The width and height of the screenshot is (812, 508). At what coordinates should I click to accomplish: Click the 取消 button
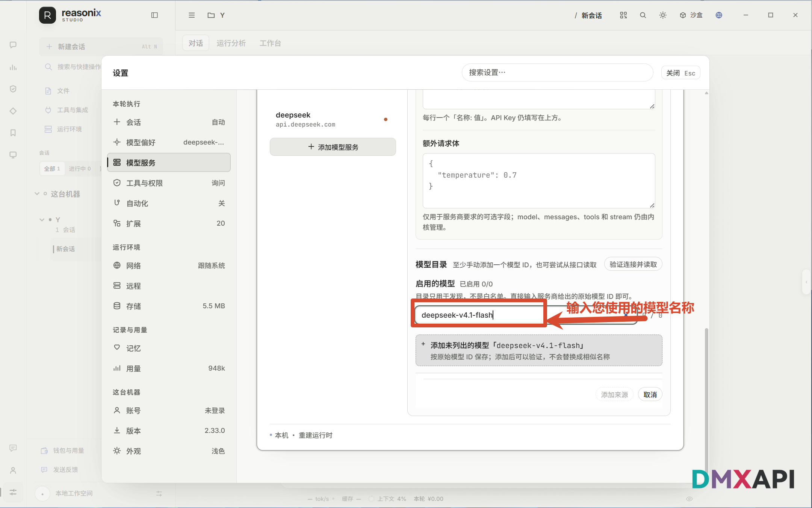click(650, 395)
